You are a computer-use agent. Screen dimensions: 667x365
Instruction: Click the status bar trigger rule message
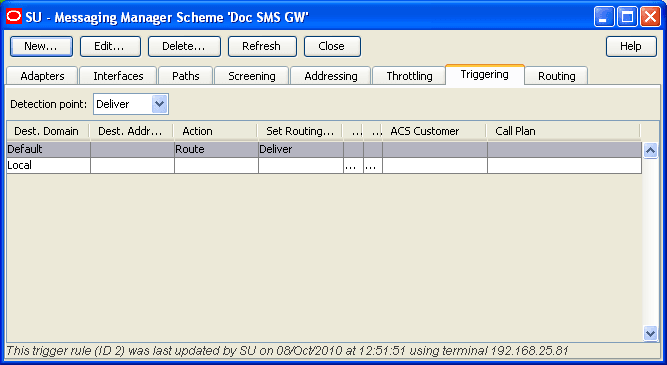[x=288, y=351]
